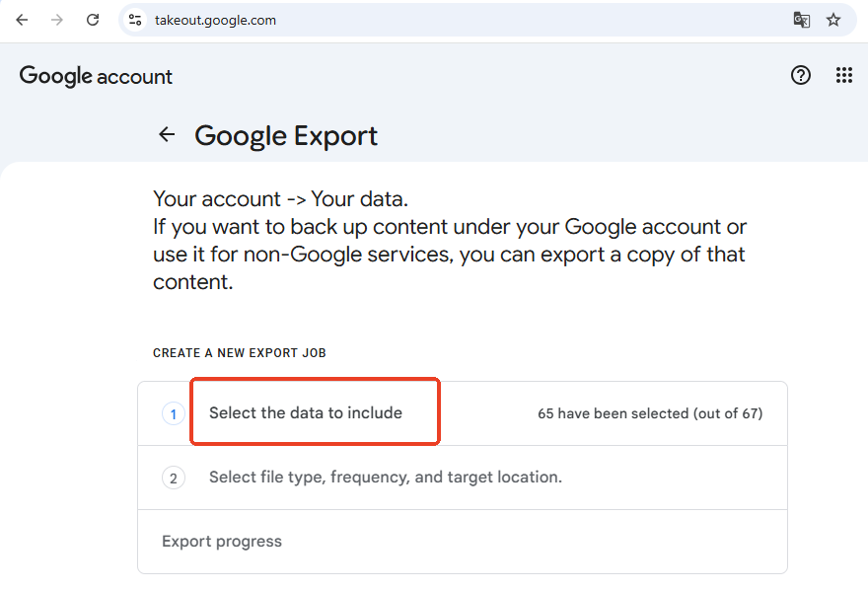Click the Google account logo
Image resolution: width=868 pixels, height=590 pixels.
(x=95, y=76)
